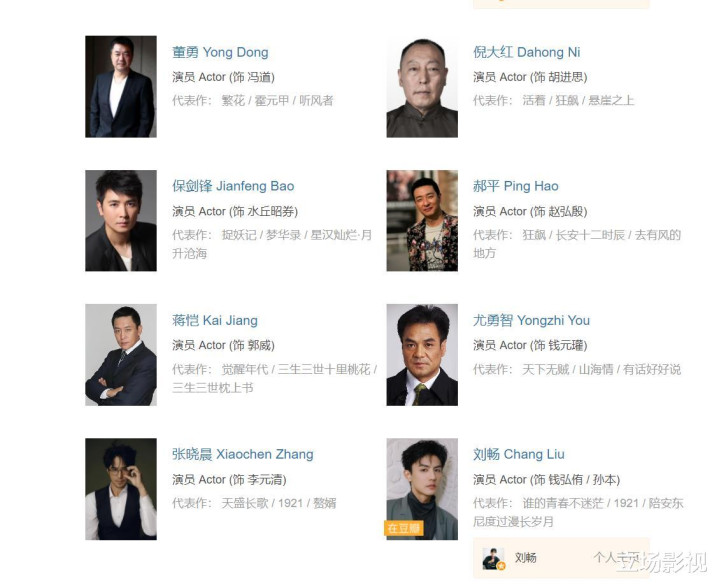Open Kai Jiang's portrait image

point(121,355)
